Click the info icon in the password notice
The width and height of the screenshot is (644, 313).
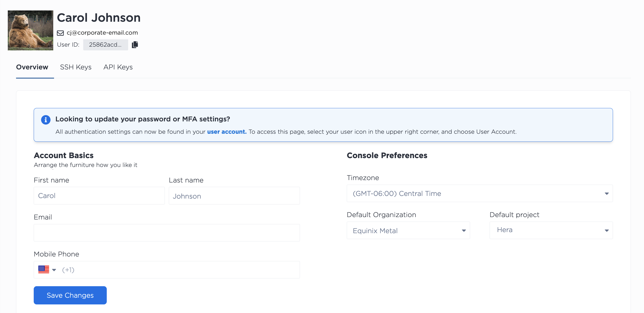click(x=46, y=120)
